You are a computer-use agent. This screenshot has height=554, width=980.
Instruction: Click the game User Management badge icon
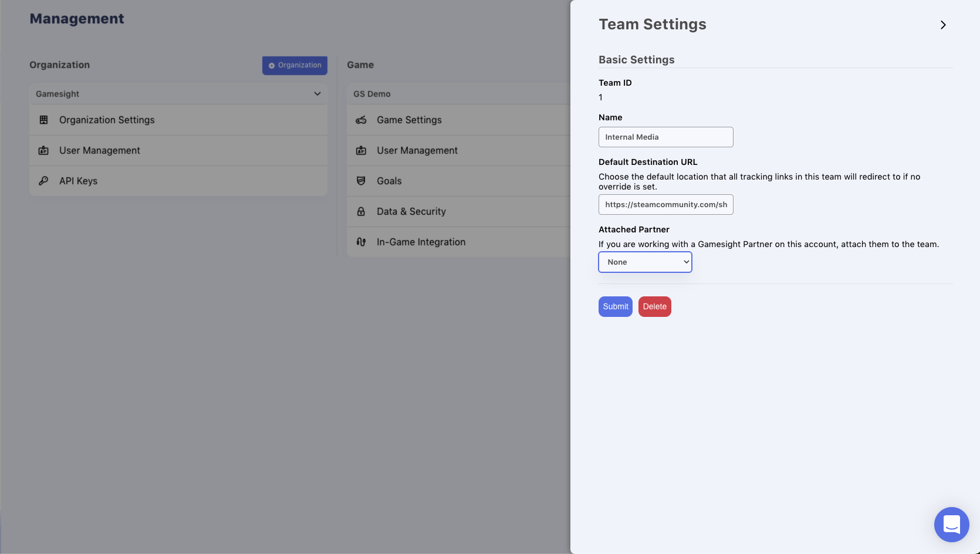click(x=361, y=150)
